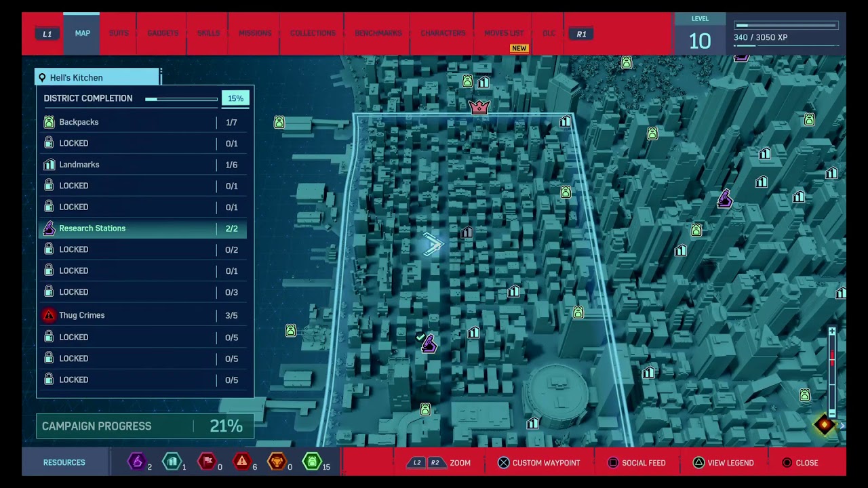Screen dimensions: 868x488
Task: Open the MAP tab
Action: click(82, 33)
